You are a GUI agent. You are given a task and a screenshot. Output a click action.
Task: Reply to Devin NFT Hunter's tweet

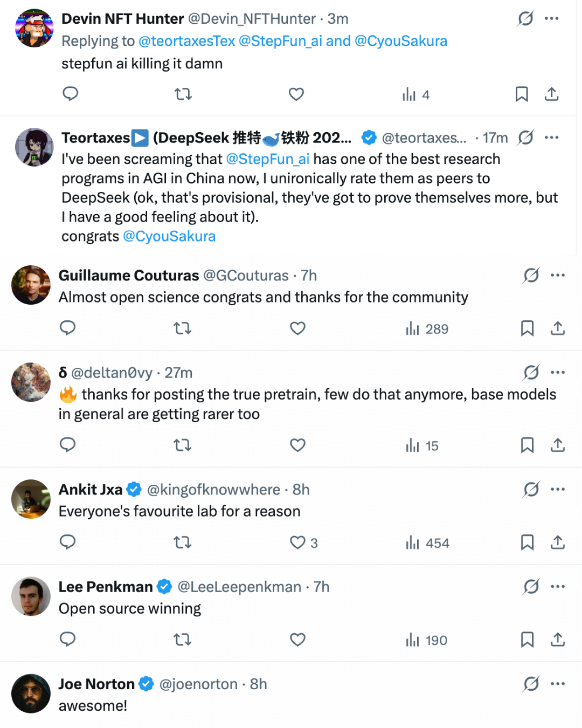70,94
